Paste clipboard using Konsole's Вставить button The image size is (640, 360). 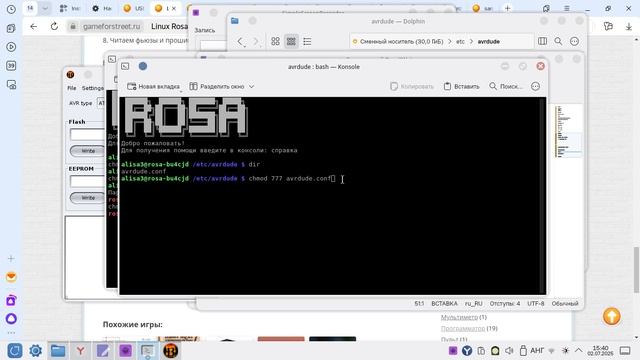(x=462, y=87)
